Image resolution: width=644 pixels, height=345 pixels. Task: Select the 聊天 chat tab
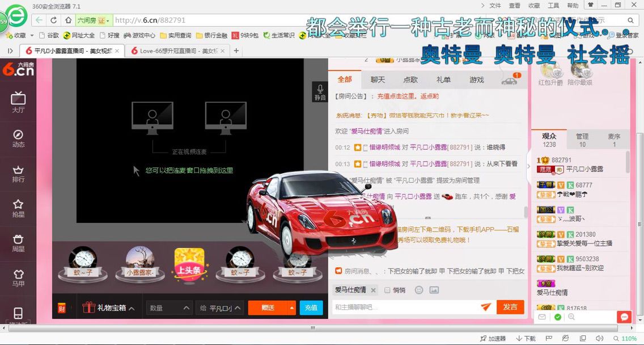coord(378,79)
